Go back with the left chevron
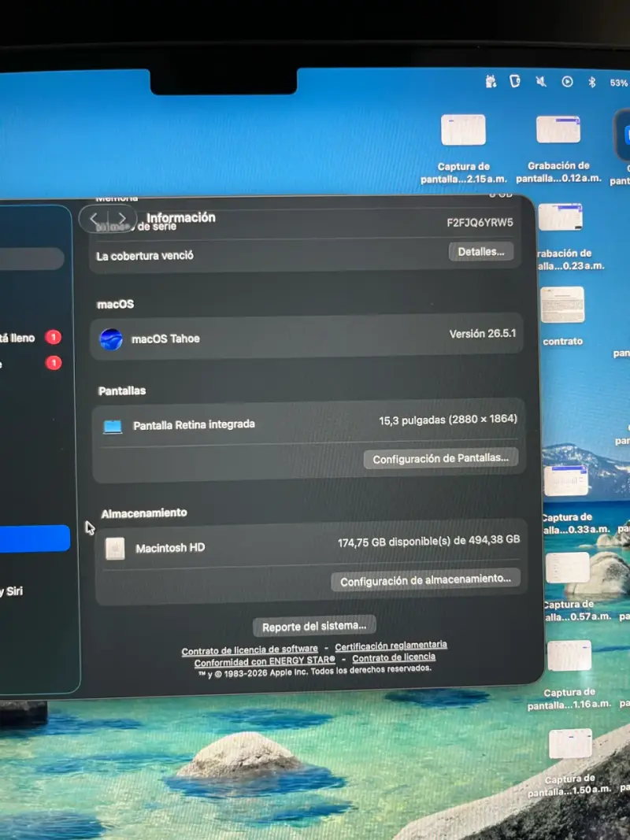Viewport: 630px width, 840px height. pyautogui.click(x=94, y=219)
